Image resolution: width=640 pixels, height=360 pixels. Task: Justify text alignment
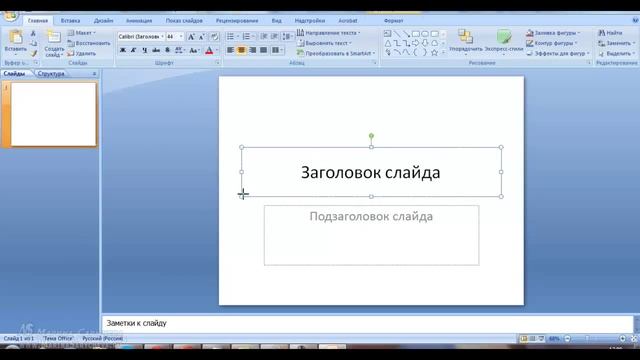(263, 50)
